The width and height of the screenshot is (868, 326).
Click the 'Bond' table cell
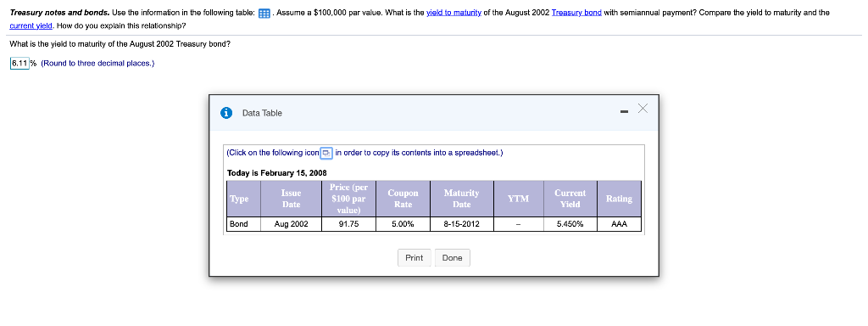(244, 224)
